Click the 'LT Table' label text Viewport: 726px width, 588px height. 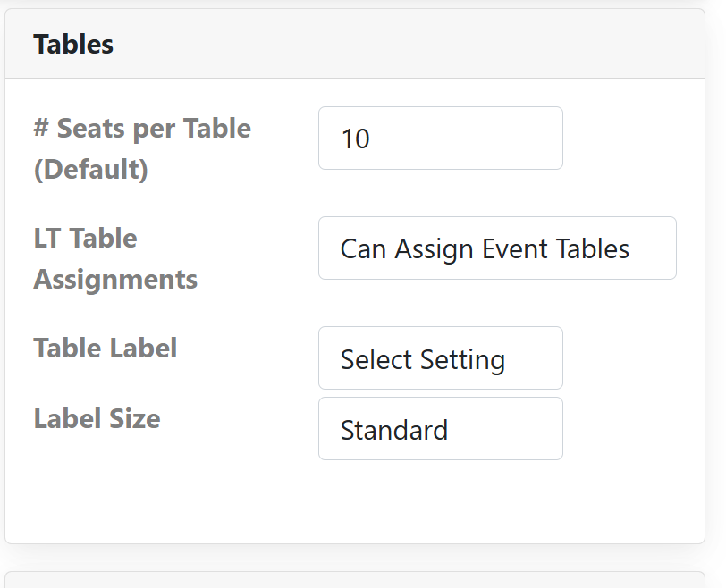point(86,239)
